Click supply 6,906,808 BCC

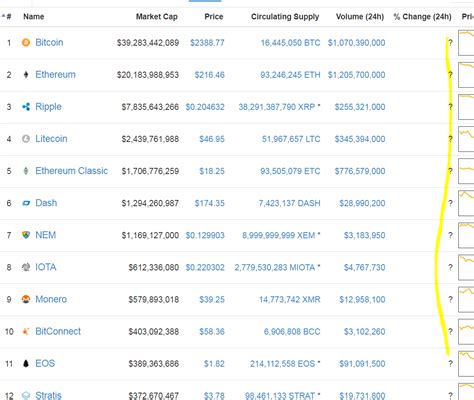292,332
